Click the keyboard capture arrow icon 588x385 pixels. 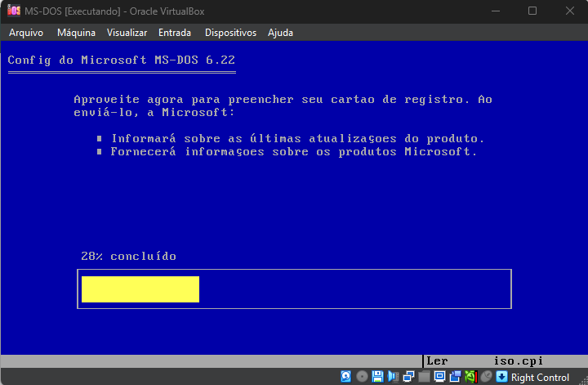pyautogui.click(x=501, y=376)
